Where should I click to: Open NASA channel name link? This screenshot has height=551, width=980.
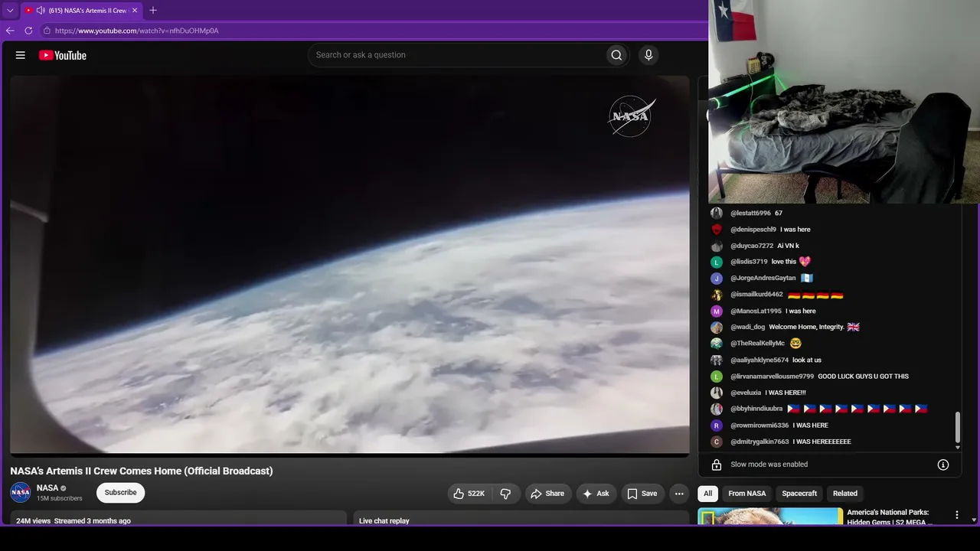click(x=47, y=488)
